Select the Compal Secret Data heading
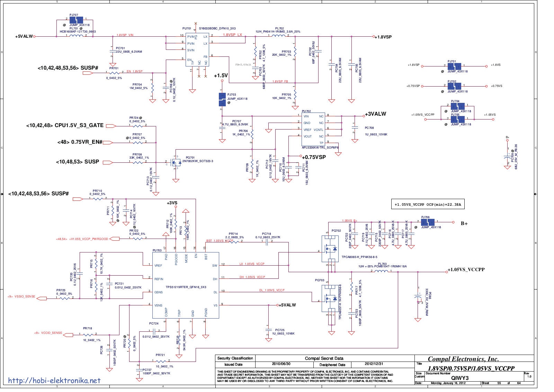 click(x=324, y=358)
